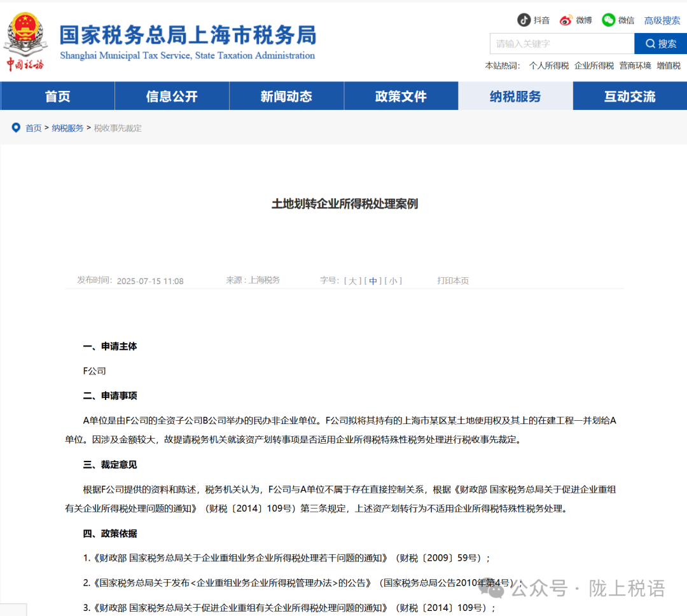Click heading 二、申请事项
Image resolution: width=687 pixels, height=616 pixels.
coord(110,396)
